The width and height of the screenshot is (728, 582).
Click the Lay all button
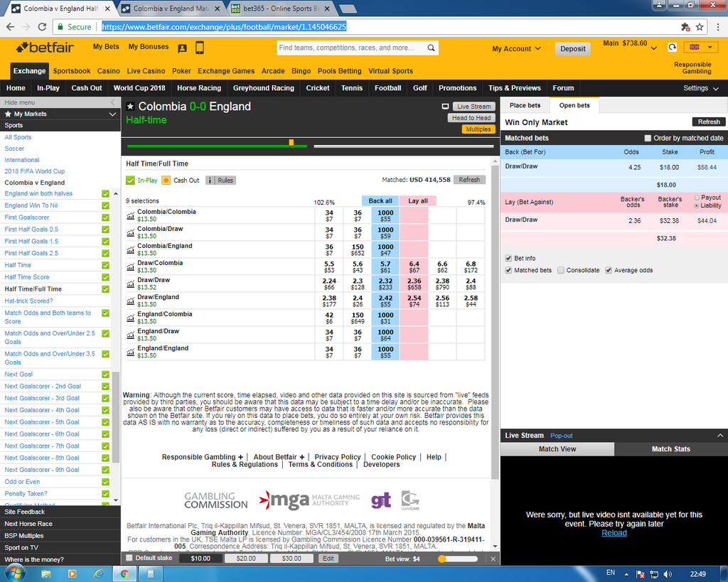(x=418, y=201)
